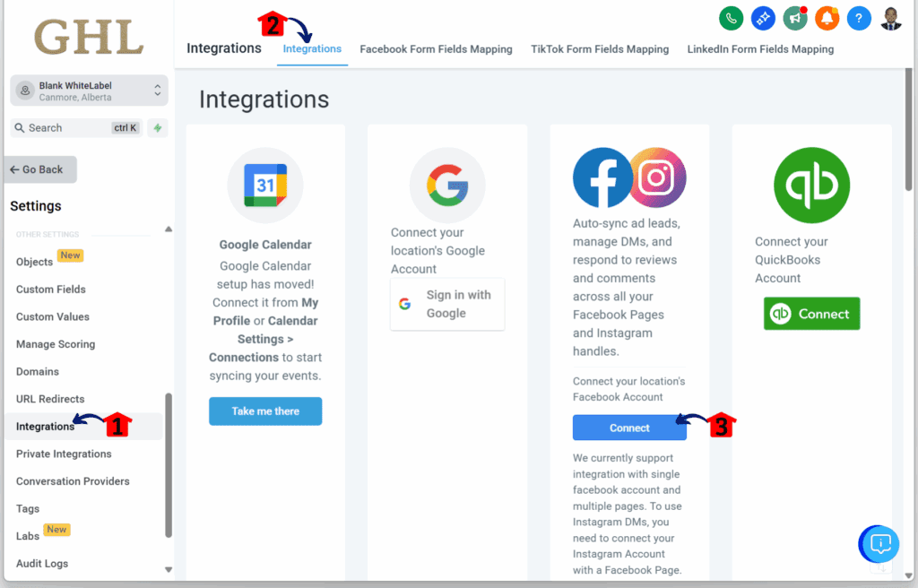918x588 pixels.
Task: Click the green phone dialer icon
Action: [x=731, y=18]
